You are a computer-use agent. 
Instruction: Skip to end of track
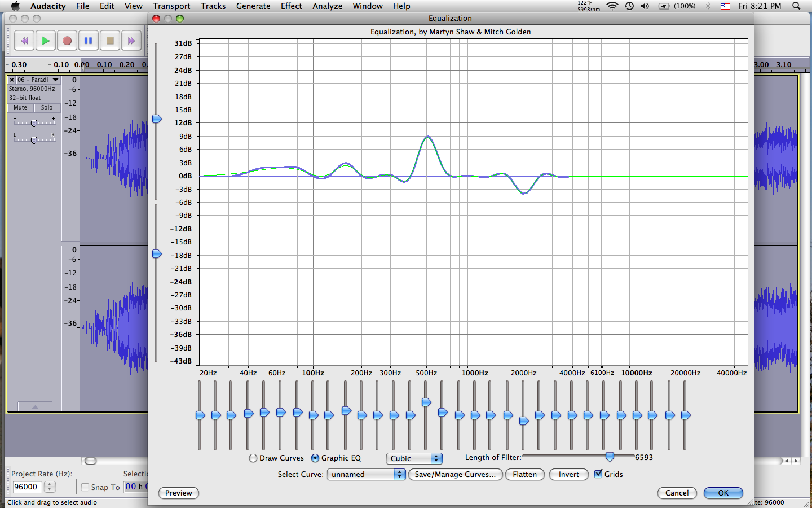point(131,41)
